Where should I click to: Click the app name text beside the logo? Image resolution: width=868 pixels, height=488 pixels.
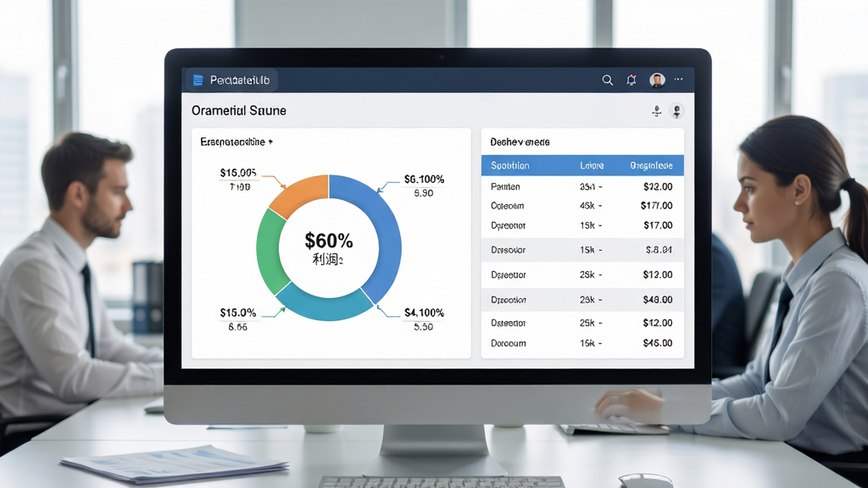tap(240, 80)
